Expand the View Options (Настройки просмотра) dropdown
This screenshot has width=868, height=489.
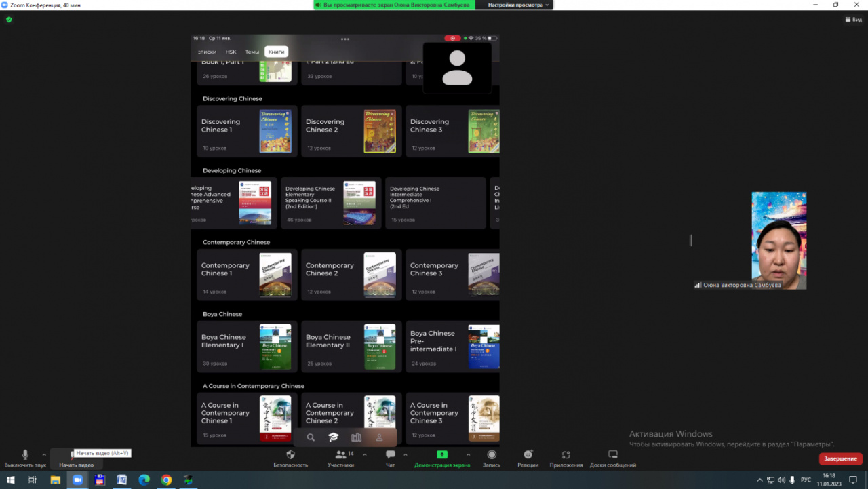pyautogui.click(x=518, y=5)
